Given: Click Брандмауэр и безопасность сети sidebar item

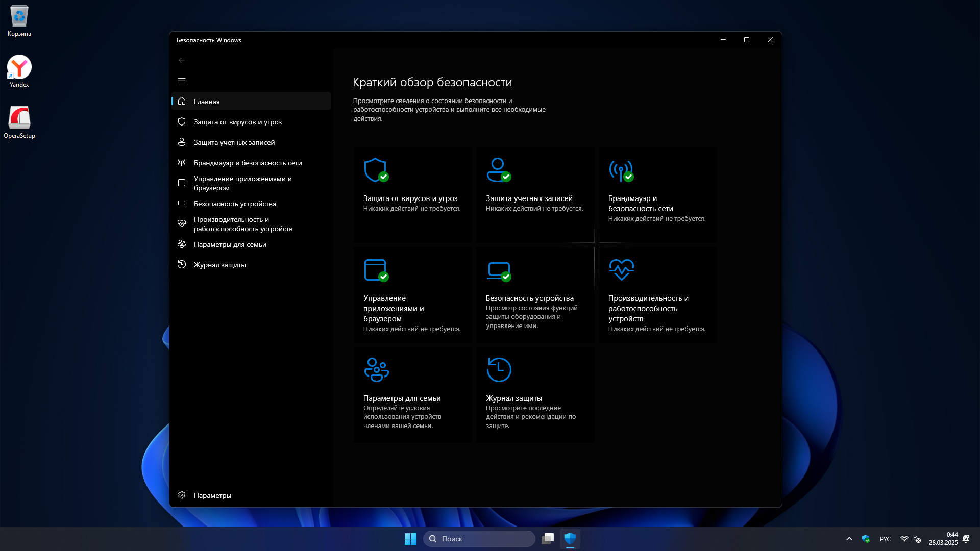Looking at the screenshot, I should (x=248, y=163).
